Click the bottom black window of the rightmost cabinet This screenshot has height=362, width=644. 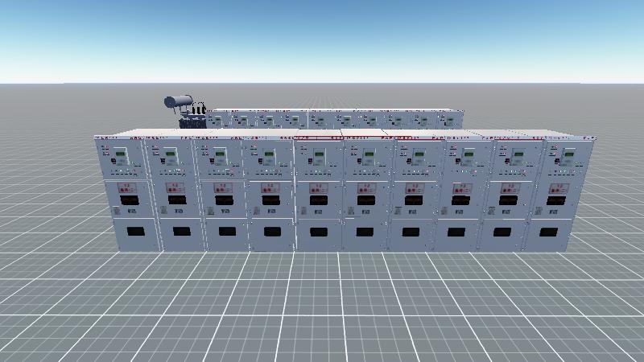[548, 232]
